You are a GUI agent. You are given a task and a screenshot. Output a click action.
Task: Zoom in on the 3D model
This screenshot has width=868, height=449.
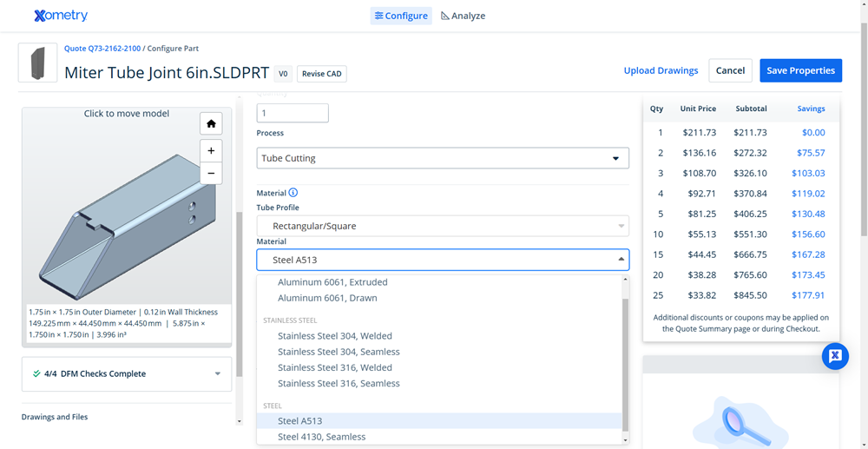tap(211, 150)
